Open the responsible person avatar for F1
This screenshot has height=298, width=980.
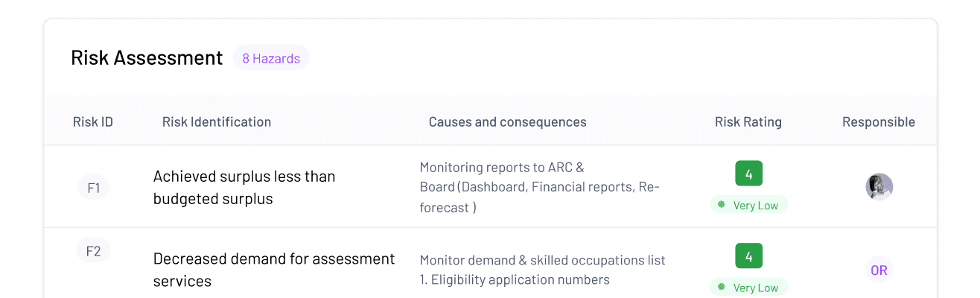879,187
